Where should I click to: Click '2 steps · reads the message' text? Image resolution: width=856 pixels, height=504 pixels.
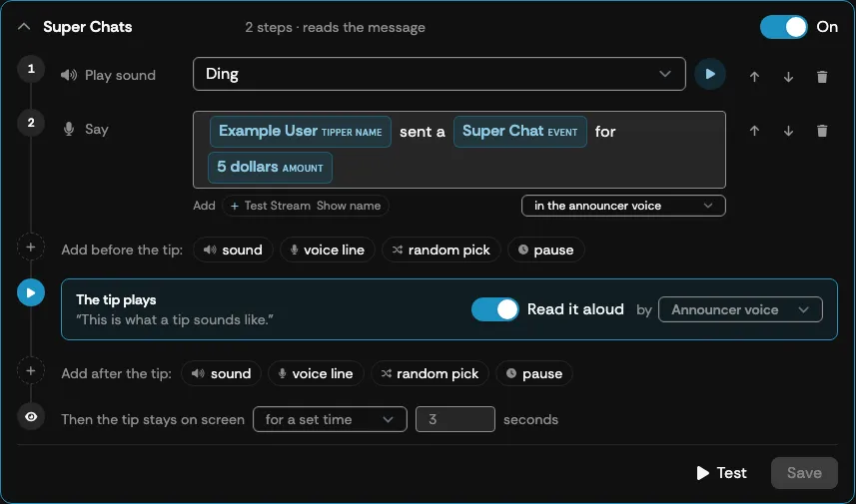pos(335,27)
